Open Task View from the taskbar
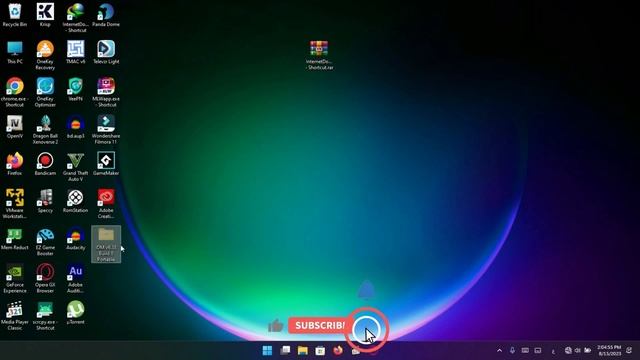Viewport: 640px width, 360px height. pyautogui.click(x=285, y=350)
